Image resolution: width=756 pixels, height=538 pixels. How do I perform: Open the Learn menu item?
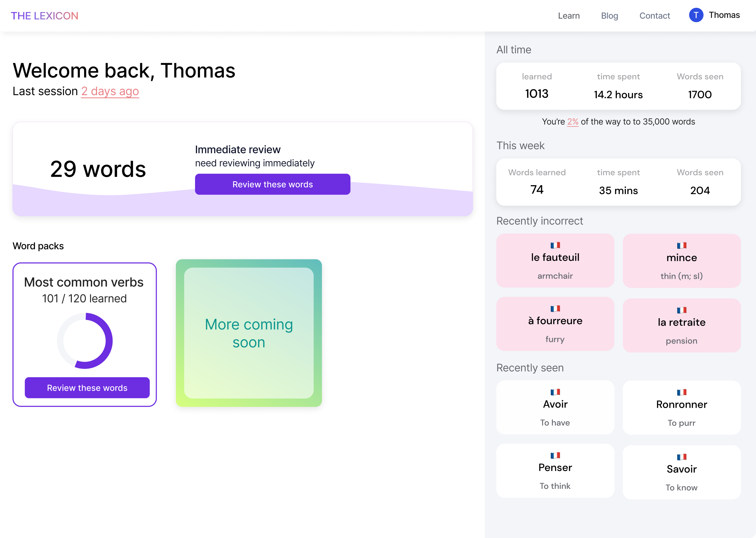(x=569, y=15)
